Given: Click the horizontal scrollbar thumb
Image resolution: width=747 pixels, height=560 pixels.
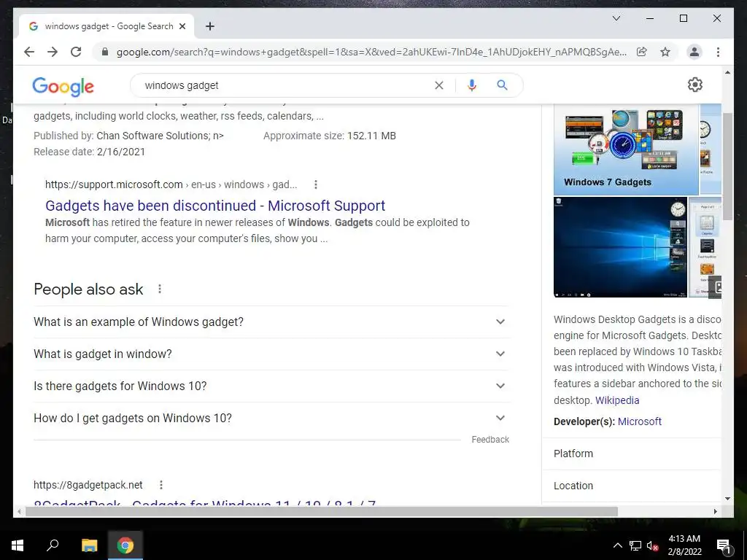Looking at the screenshot, I should click(x=322, y=511).
